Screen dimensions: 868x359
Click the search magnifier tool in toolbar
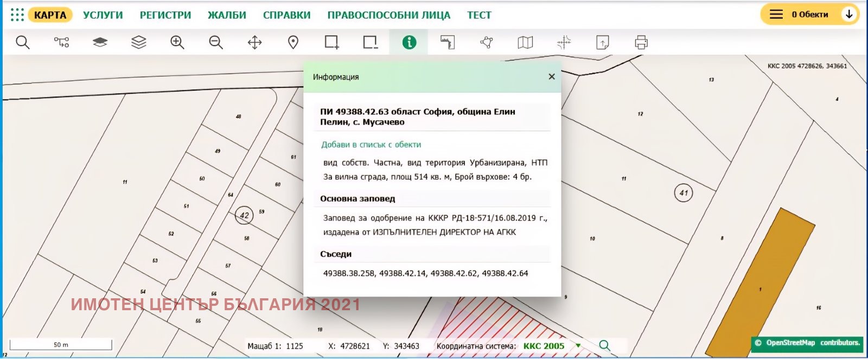click(x=22, y=42)
